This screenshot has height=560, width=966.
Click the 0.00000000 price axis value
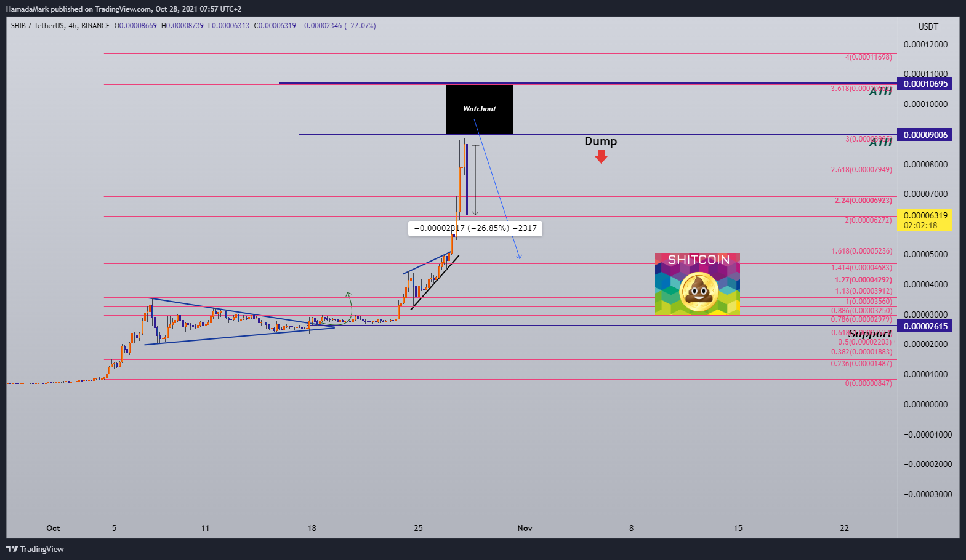point(925,404)
